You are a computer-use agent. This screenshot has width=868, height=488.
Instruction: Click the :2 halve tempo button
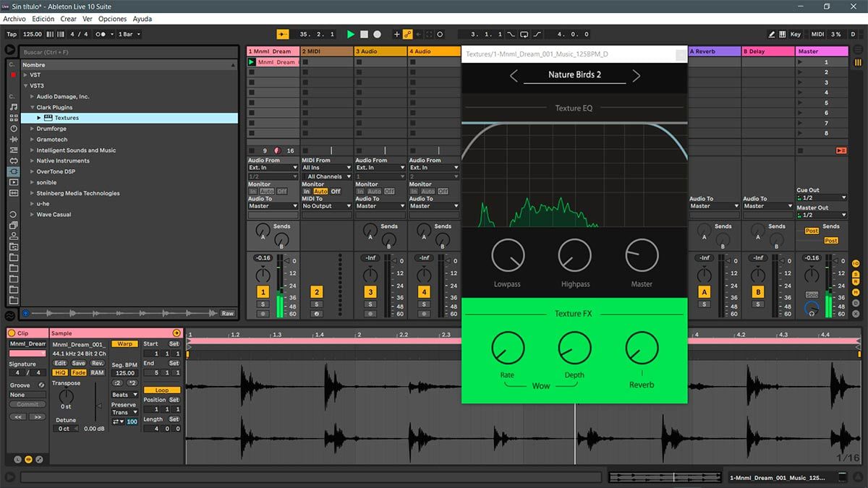[117, 383]
